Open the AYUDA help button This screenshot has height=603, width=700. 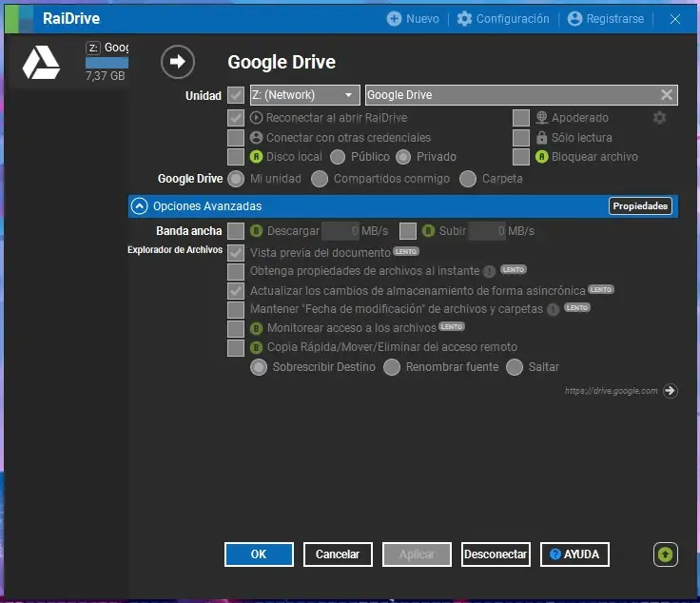(574, 554)
